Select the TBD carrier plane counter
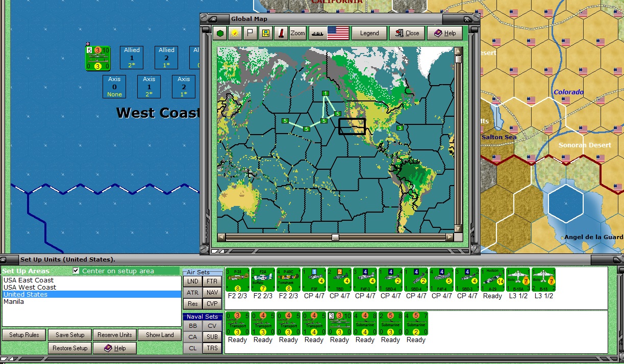Image resolution: width=624 pixels, height=364 pixels. 339,280
